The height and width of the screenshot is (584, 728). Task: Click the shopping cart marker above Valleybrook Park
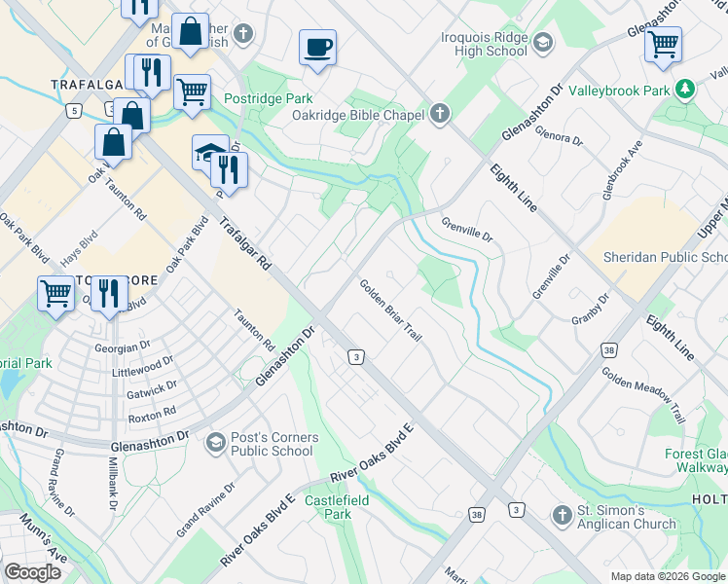[663, 45]
